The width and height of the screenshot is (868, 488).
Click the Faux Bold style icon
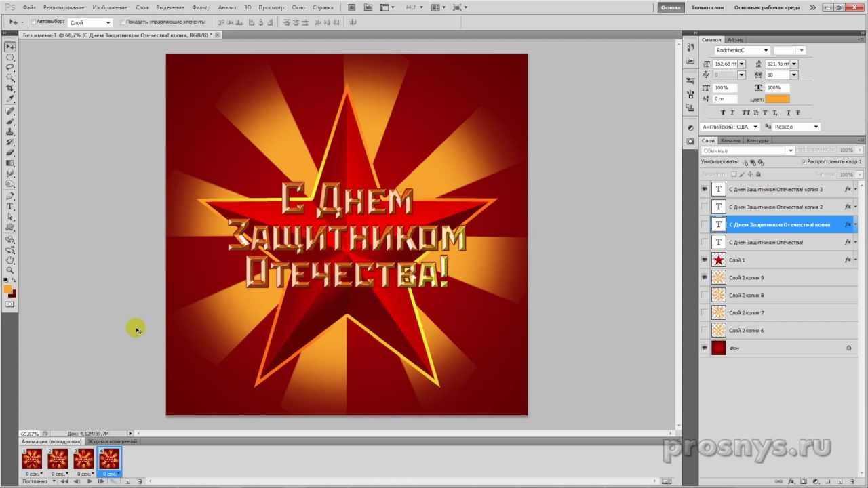click(x=723, y=113)
